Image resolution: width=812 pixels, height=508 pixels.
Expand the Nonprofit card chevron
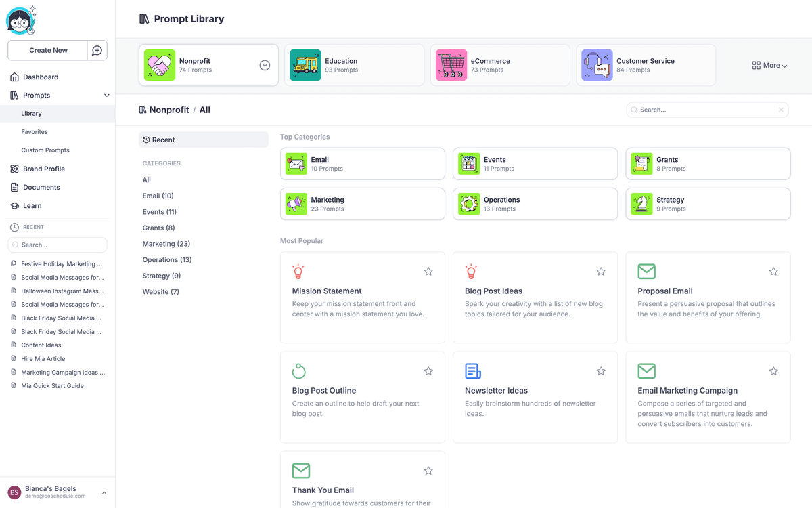coord(264,65)
